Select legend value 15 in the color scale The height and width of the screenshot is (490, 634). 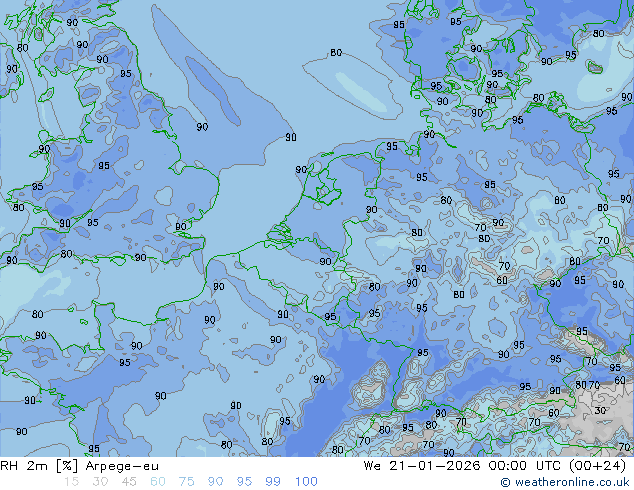pyautogui.click(x=71, y=482)
